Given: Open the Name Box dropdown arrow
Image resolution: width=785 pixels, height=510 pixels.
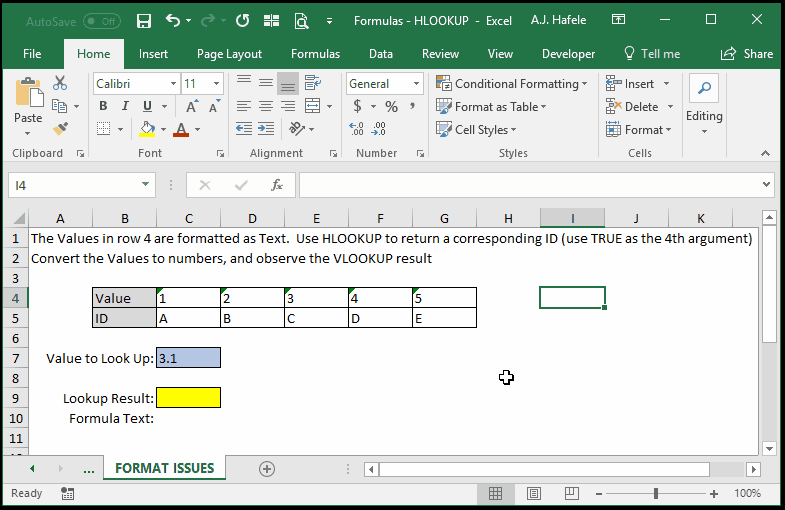Looking at the screenshot, I should click(x=145, y=185).
